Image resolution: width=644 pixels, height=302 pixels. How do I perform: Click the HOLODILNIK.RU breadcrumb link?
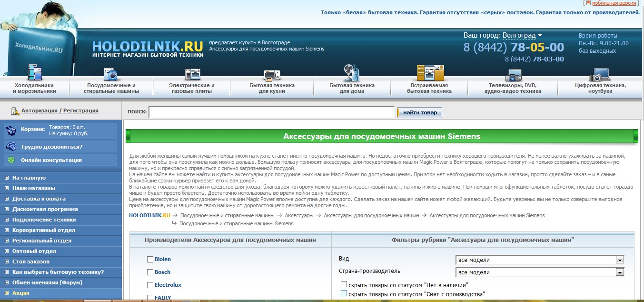click(149, 215)
